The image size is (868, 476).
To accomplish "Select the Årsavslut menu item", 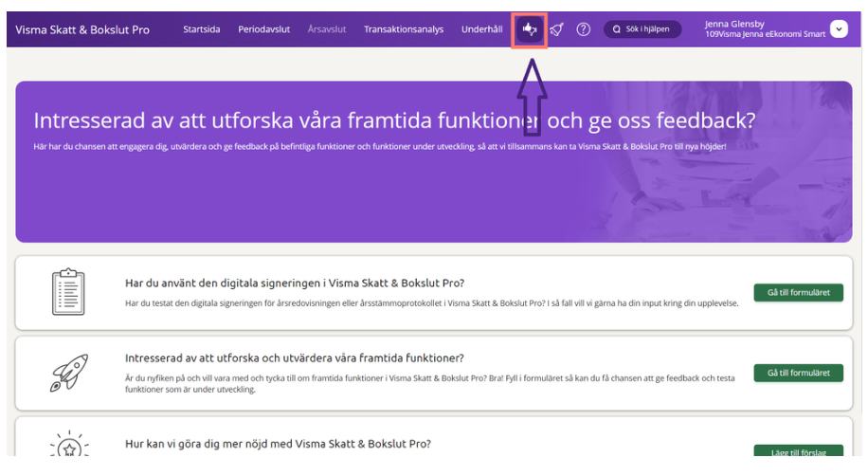I will [x=327, y=30].
